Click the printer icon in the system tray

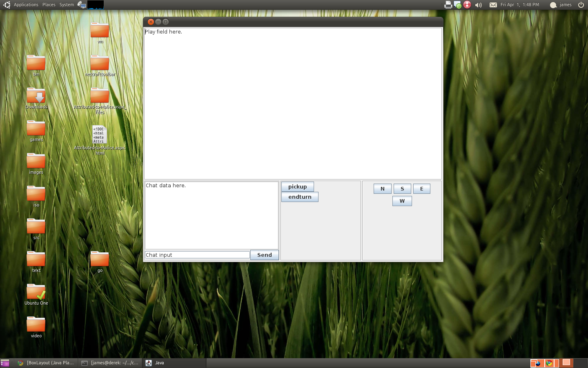448,5
